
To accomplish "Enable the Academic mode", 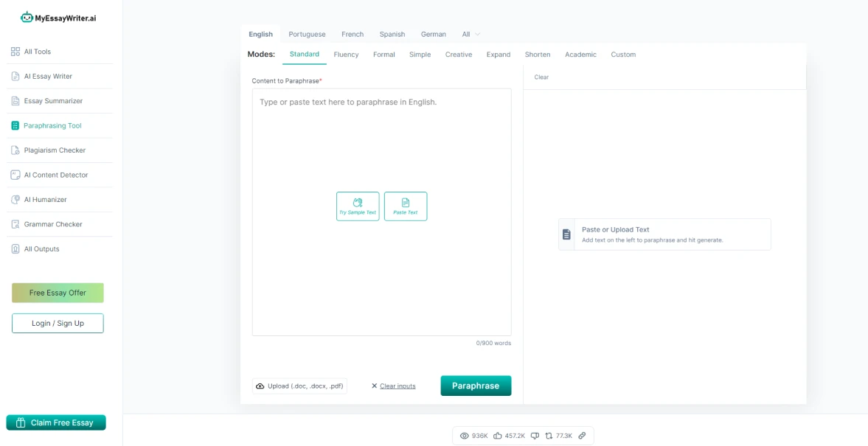I will point(580,54).
